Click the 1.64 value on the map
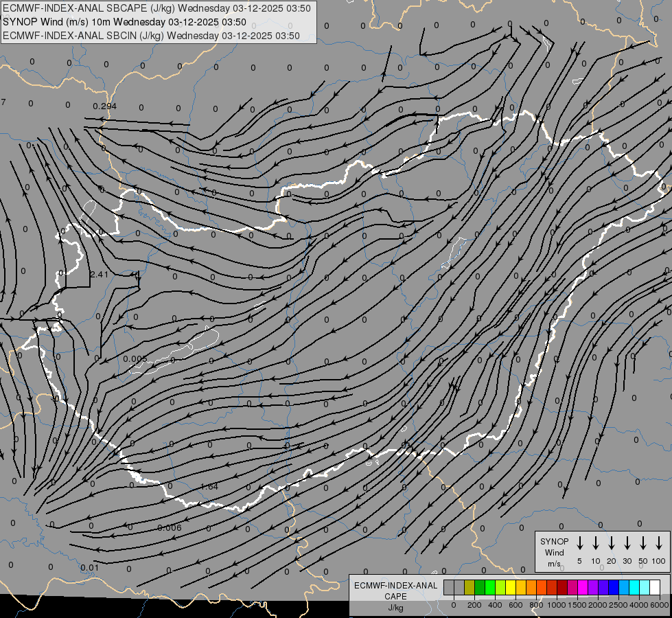The height and width of the screenshot is (618, 672). coord(209,486)
